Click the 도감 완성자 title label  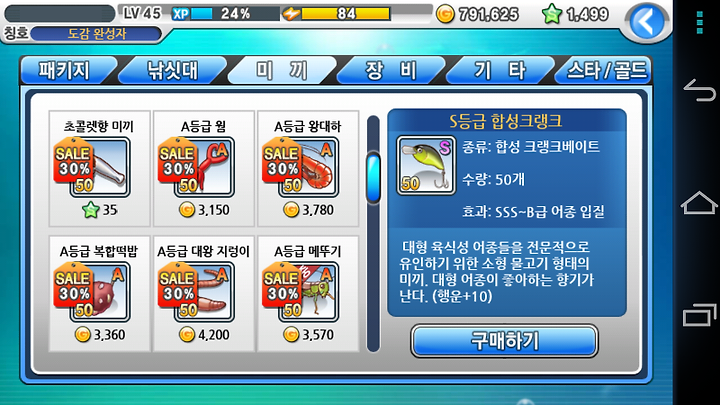tap(96, 34)
